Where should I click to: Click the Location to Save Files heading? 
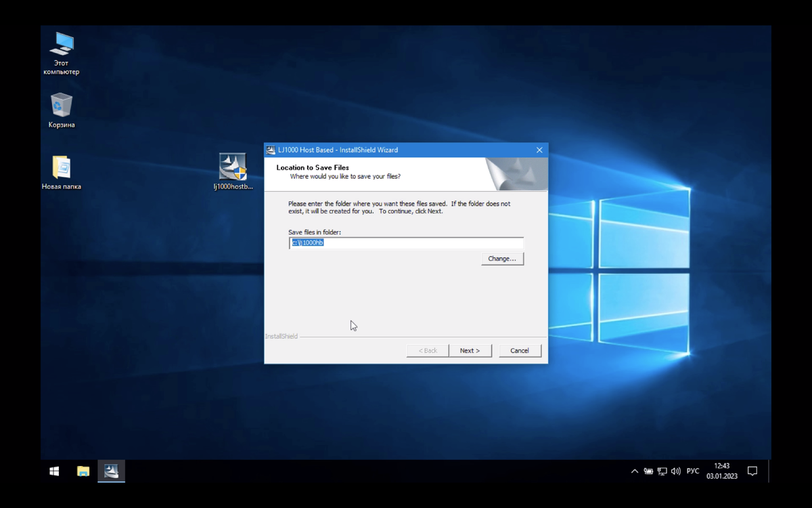[313, 167]
